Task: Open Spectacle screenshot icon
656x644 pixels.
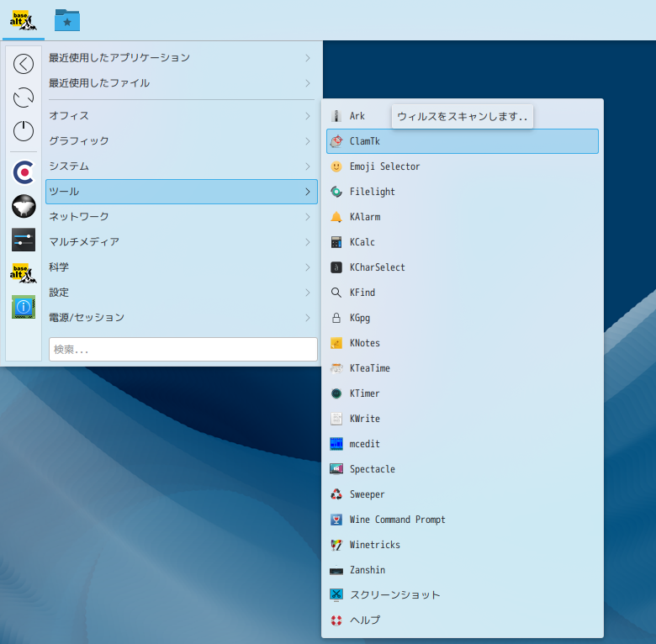Action: pyautogui.click(x=336, y=469)
